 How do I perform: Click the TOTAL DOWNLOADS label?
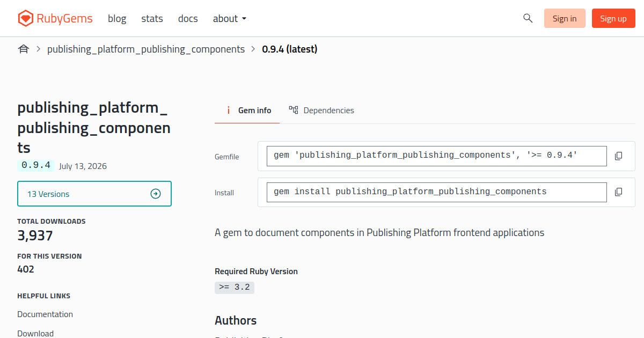tap(52, 222)
